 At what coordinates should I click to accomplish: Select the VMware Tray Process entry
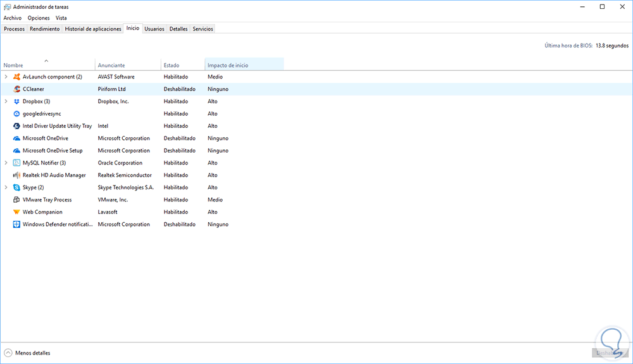click(47, 200)
